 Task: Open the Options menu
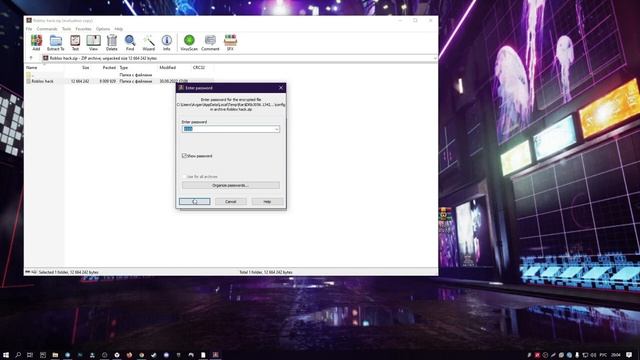pos(103,29)
